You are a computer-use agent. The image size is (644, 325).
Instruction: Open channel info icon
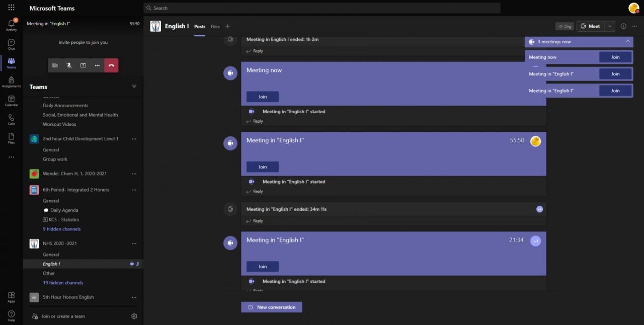pyautogui.click(x=623, y=26)
